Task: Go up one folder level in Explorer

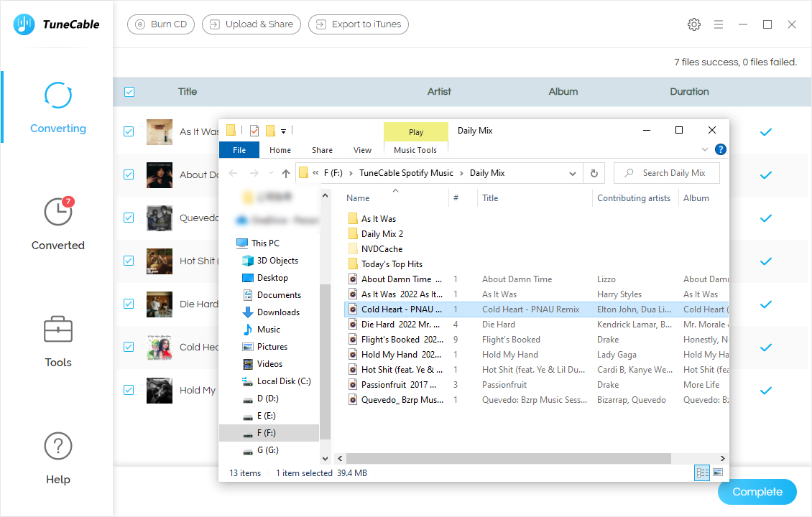Action: tap(286, 173)
